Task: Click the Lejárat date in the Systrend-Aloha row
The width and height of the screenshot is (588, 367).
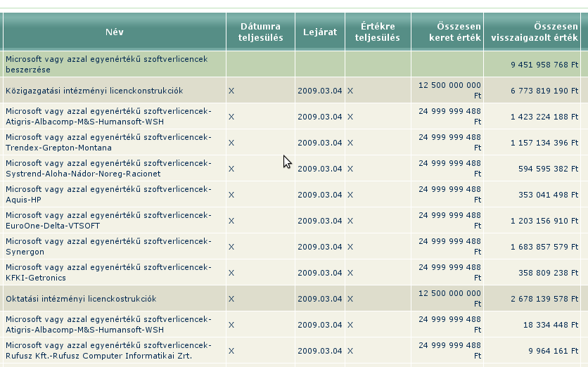Action: pos(320,169)
